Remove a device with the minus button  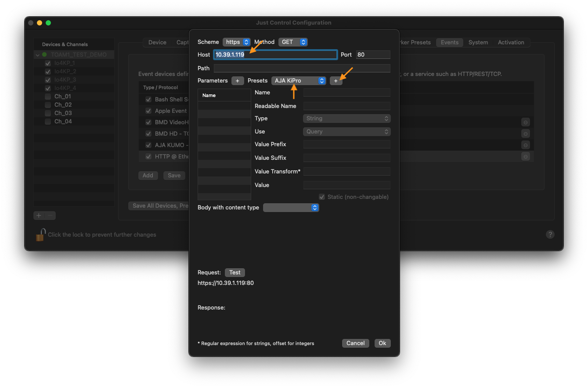(51, 216)
